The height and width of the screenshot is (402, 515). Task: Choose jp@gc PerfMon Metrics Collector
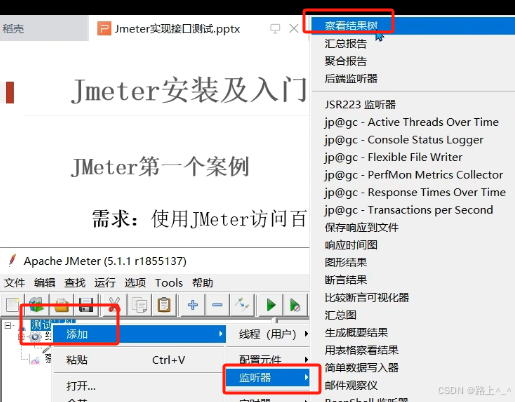tap(413, 175)
